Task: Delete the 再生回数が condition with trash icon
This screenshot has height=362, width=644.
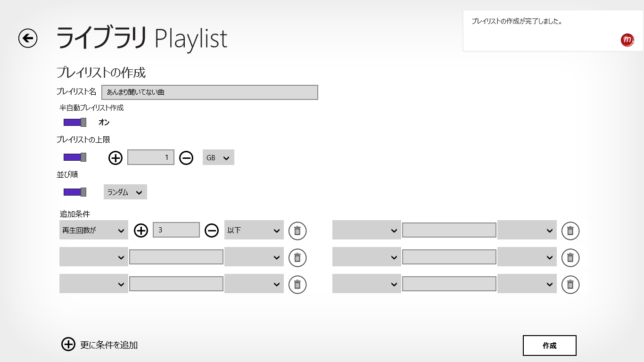Action: point(297,230)
